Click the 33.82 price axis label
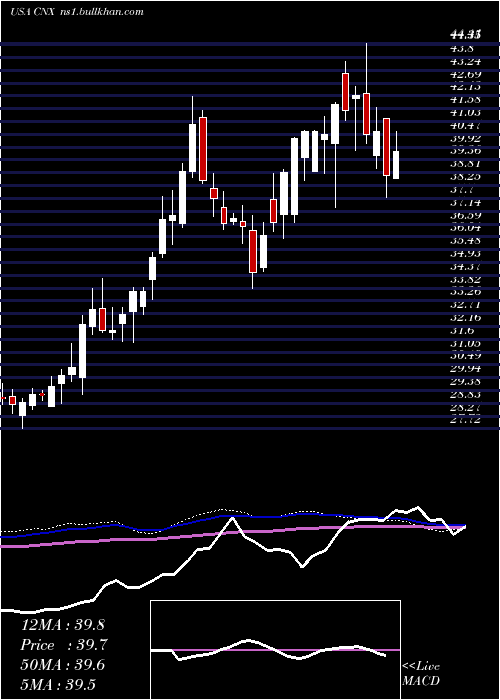The image size is (500, 700). [x=465, y=279]
